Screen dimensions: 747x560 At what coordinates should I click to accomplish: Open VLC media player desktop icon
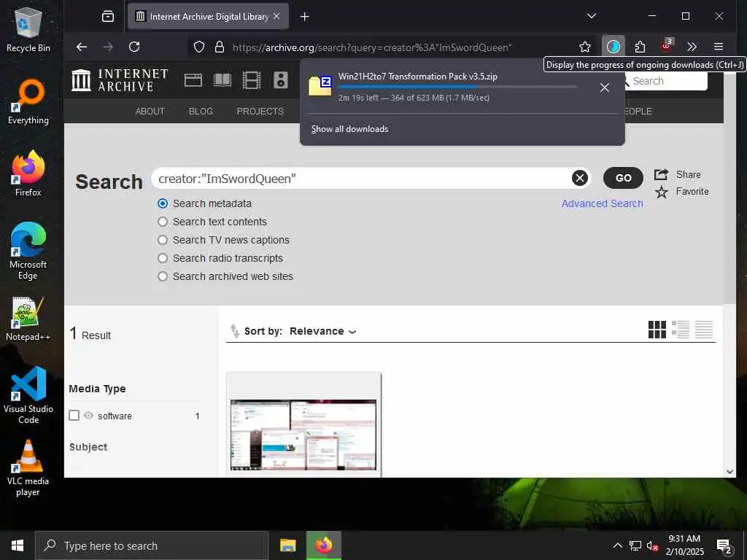click(28, 467)
